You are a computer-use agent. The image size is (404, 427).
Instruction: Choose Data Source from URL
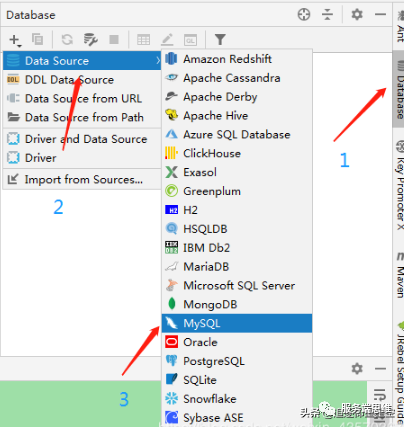pyautogui.click(x=82, y=98)
